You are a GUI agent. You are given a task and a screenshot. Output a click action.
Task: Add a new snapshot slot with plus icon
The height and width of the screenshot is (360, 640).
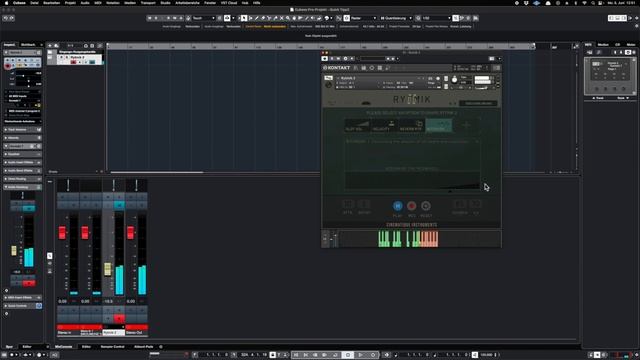tap(466, 125)
